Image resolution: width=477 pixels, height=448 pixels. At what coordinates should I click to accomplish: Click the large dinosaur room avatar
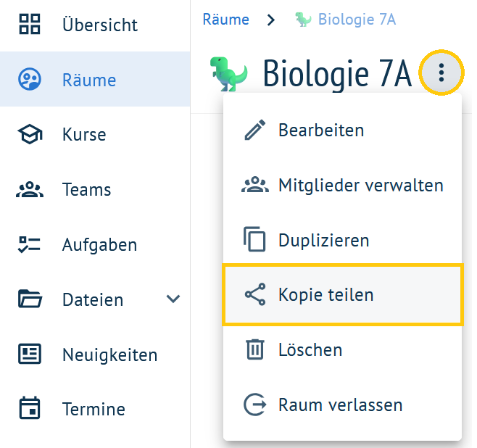tap(229, 74)
